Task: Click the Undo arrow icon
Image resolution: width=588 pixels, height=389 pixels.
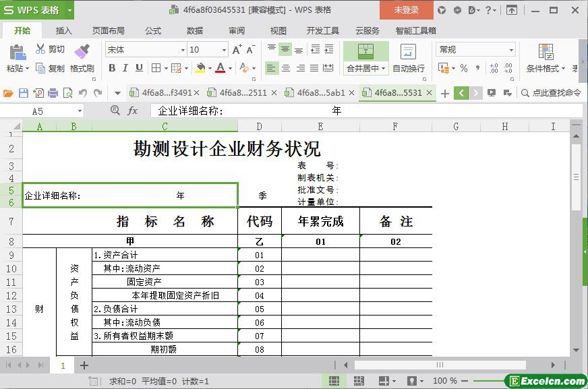Action: [x=83, y=93]
